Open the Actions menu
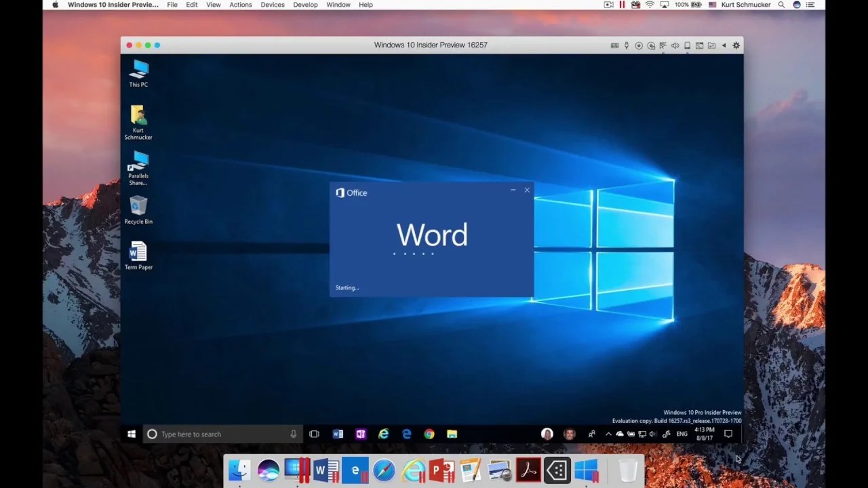This screenshot has width=868, height=488. click(241, 5)
